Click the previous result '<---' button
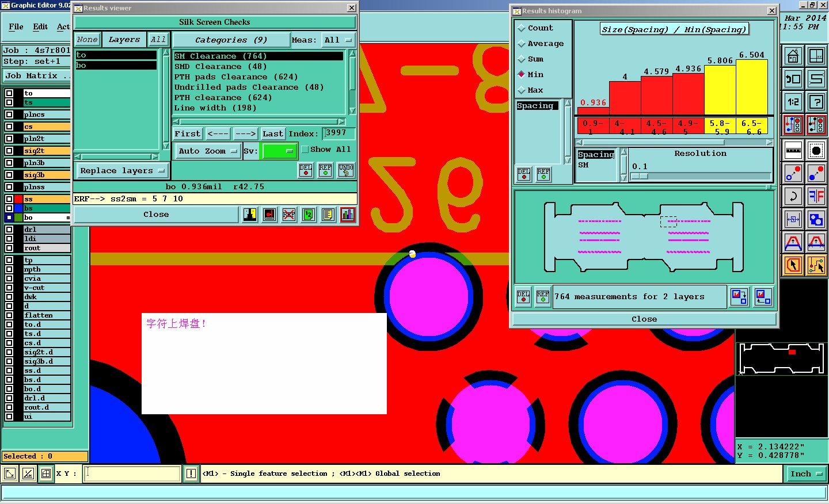Image resolution: width=829 pixels, height=504 pixels. click(218, 134)
